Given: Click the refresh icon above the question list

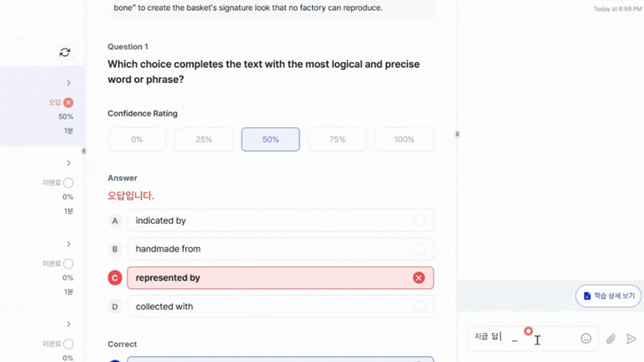Looking at the screenshot, I should tap(65, 52).
